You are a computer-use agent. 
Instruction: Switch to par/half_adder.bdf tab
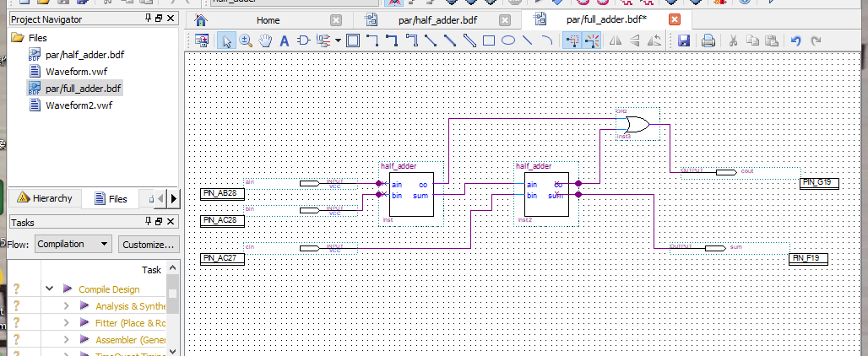pos(437,20)
